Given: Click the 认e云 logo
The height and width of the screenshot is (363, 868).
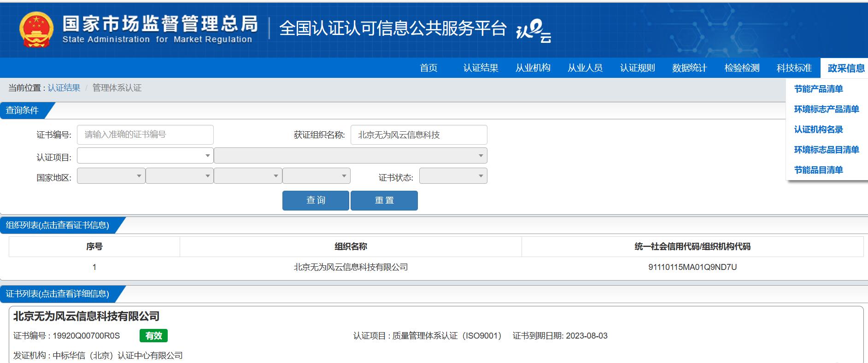Looking at the screenshot, I should (x=534, y=32).
